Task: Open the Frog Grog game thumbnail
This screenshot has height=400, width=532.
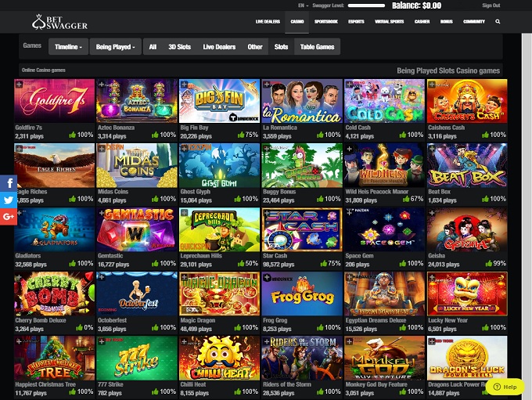Action: [x=301, y=294]
